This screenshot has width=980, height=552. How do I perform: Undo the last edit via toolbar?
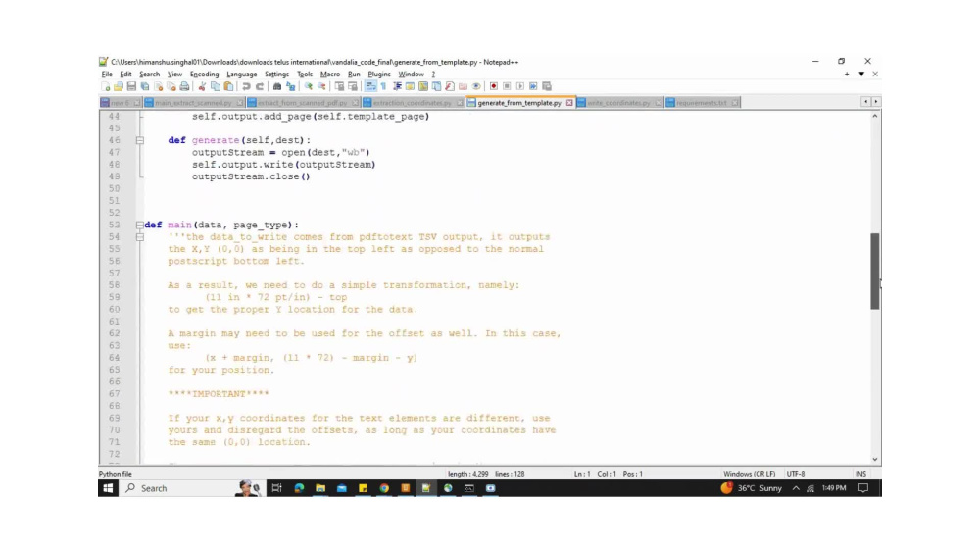pos(246,86)
